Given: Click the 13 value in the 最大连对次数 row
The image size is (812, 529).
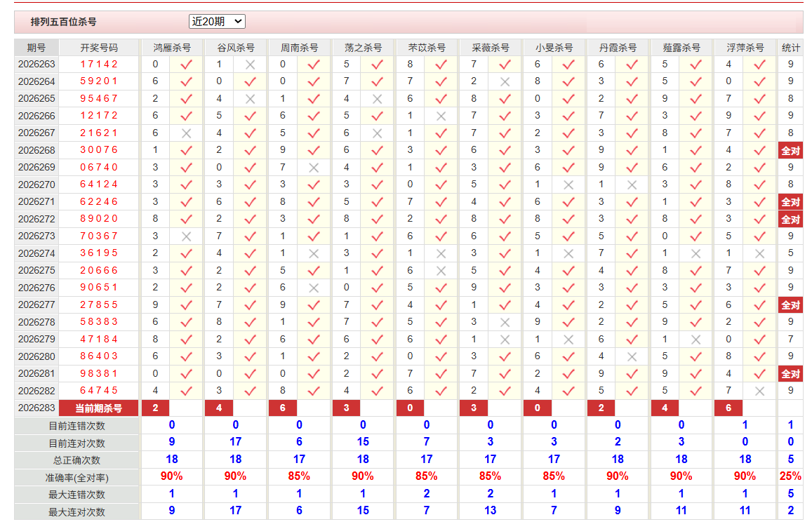Looking at the screenshot, I should 491,511.
